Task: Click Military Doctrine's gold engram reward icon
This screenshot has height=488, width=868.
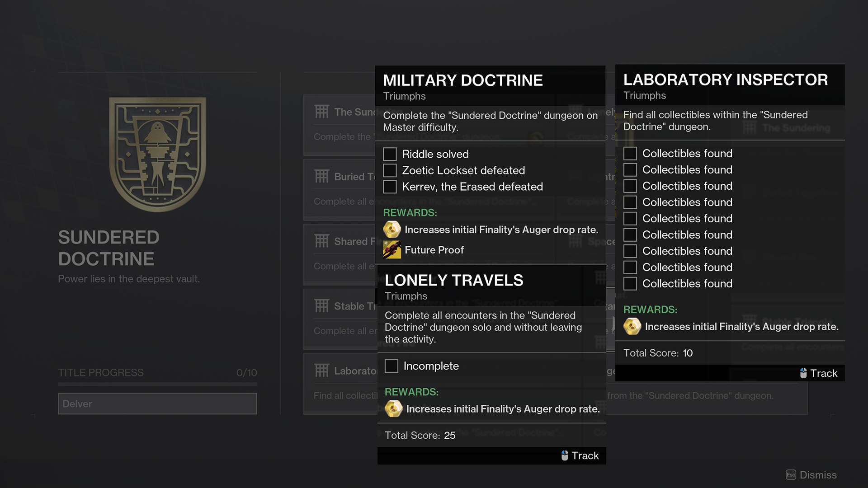Action: click(x=392, y=230)
